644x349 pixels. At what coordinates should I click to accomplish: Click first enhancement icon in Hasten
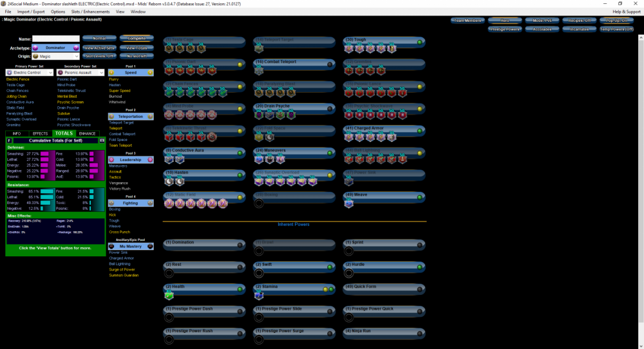[169, 182]
